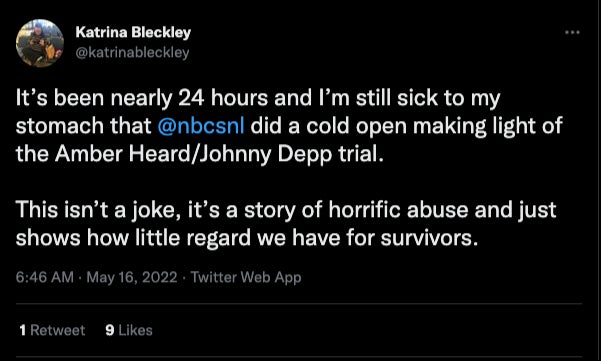
Task: Open the Twitter Web App source label
Action: click(x=246, y=277)
